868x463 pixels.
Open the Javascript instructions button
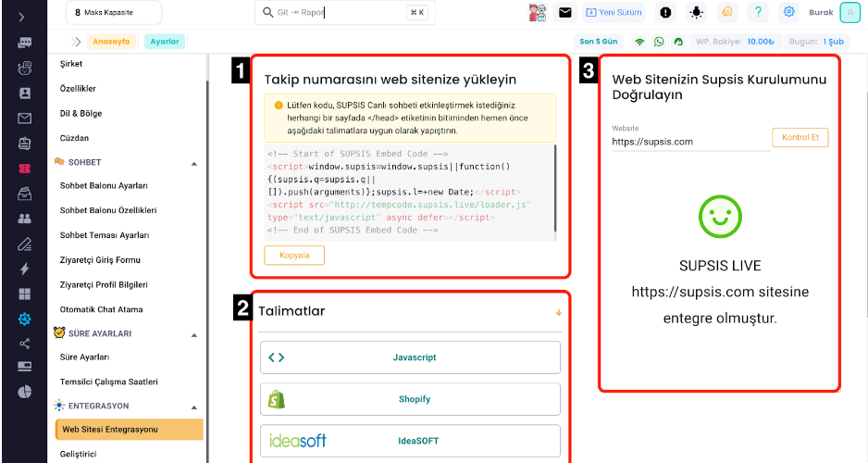410,357
